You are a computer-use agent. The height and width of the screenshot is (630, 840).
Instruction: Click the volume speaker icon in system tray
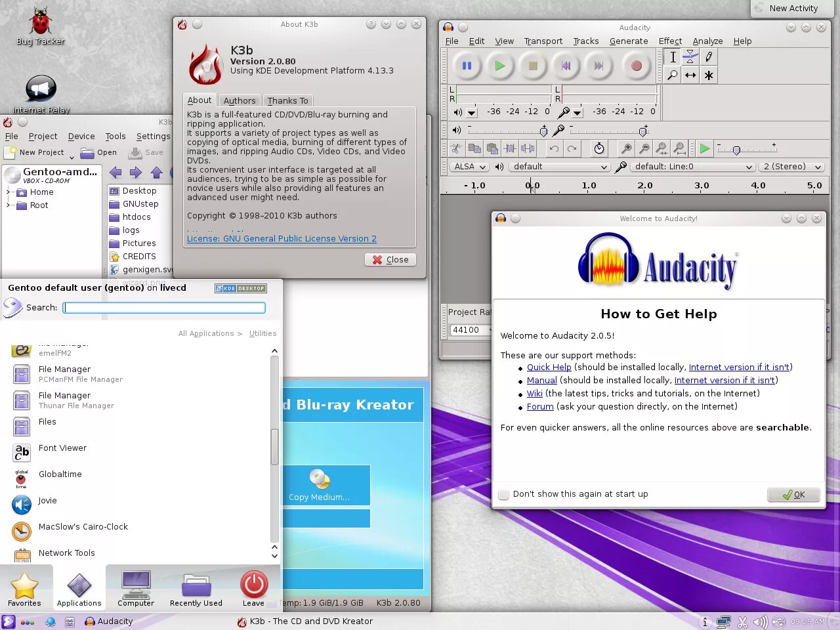coord(760,621)
